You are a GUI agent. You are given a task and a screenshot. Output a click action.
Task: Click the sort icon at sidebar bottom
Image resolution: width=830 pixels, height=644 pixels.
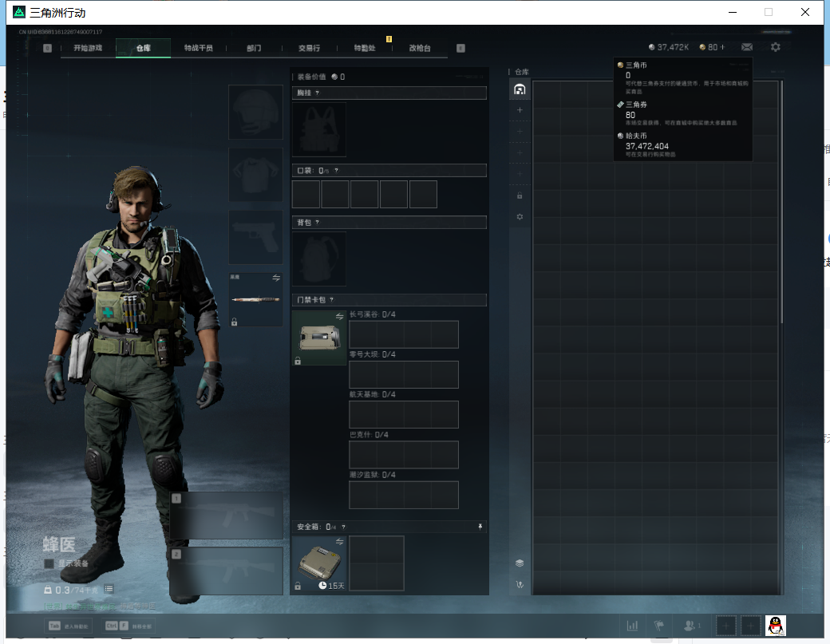[x=520, y=585]
